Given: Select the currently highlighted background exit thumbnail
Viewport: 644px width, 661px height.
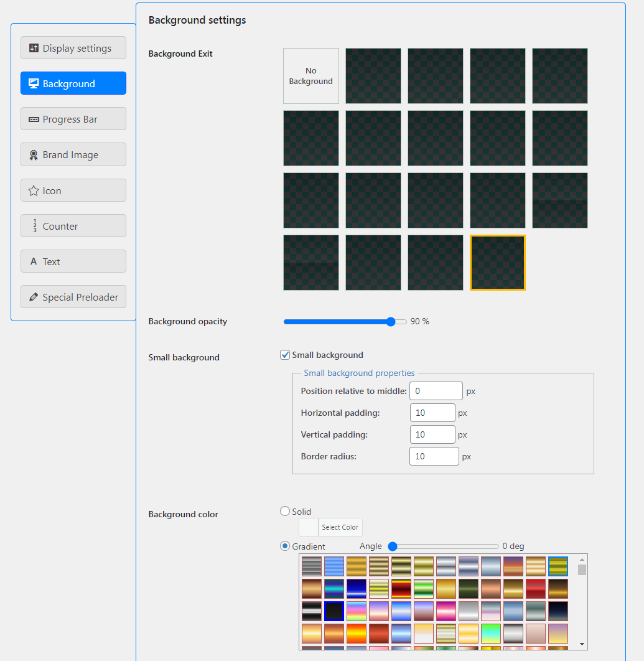Looking at the screenshot, I should click(497, 263).
